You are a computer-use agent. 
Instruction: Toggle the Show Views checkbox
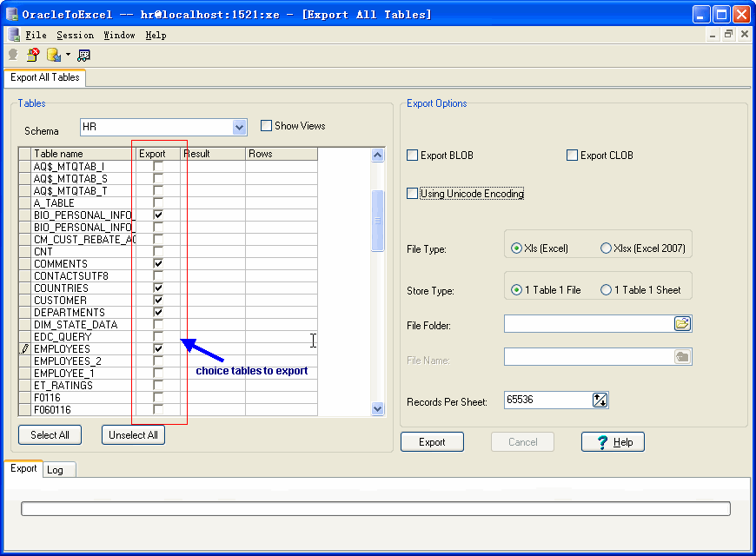click(x=266, y=125)
